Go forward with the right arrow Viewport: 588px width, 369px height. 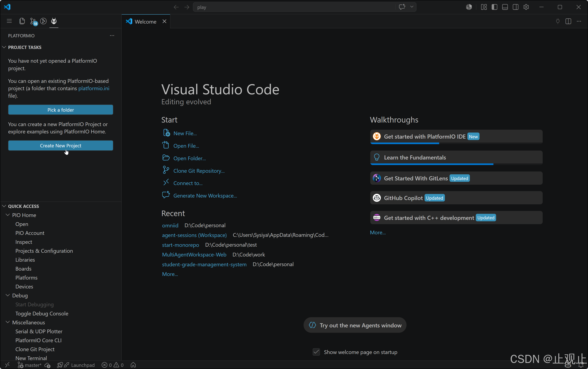click(187, 7)
